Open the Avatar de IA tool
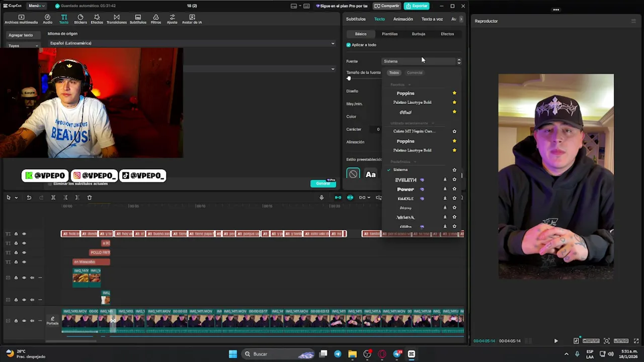The height and width of the screenshot is (362, 644). click(x=192, y=19)
